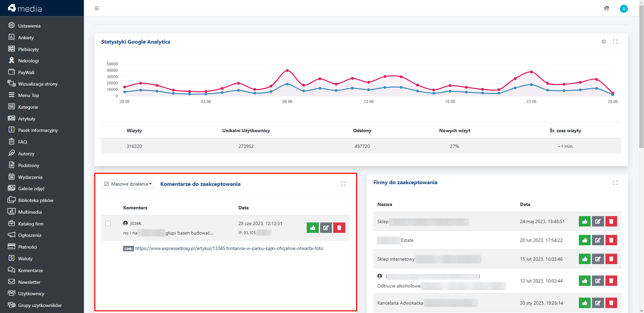This screenshot has width=644, height=313.
Task: Go to home via house icon
Action: 606,8
